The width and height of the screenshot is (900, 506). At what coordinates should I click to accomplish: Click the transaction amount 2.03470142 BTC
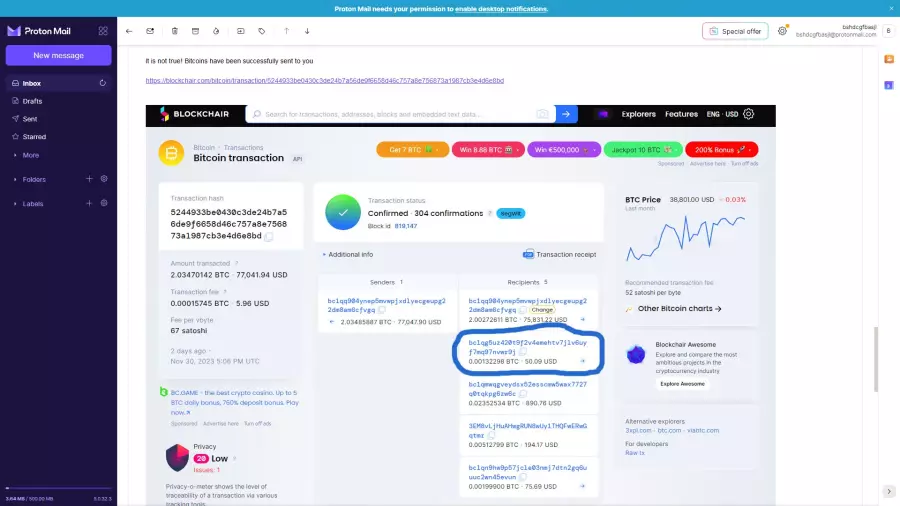[x=200, y=275]
